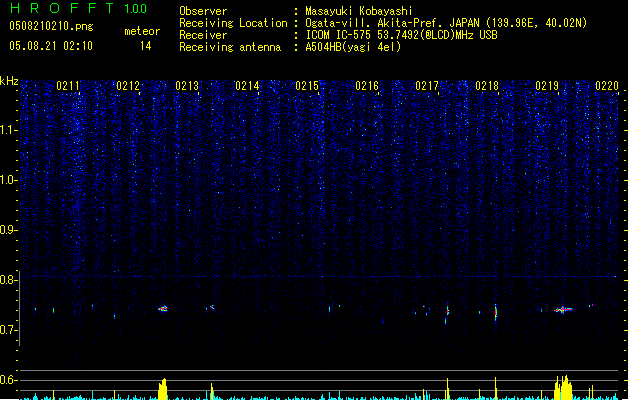The width and height of the screenshot is (629, 400).
Task: Click the meteor echo just after 0217
Action: click(447, 312)
